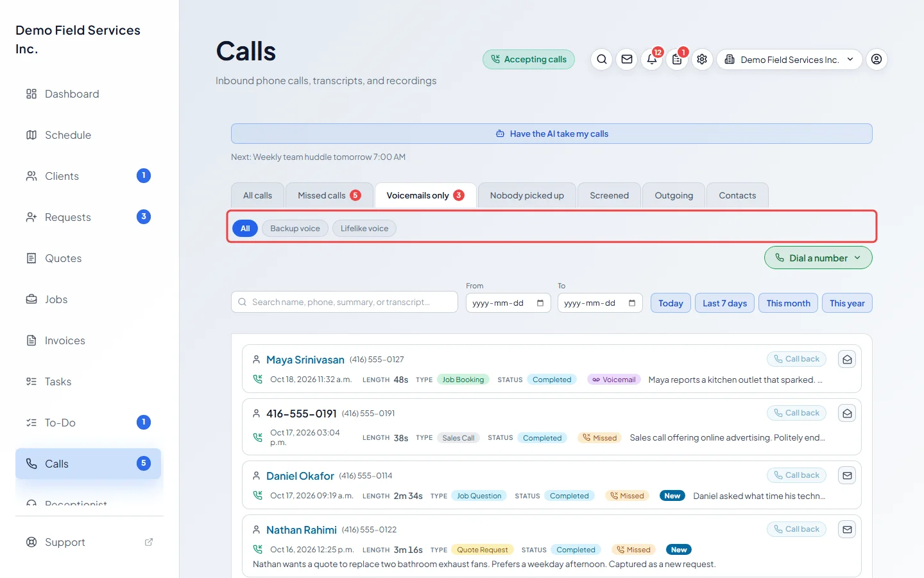Screen dimensions: 924x578
Task: Click Have the AI take my calls
Action: coord(552,134)
